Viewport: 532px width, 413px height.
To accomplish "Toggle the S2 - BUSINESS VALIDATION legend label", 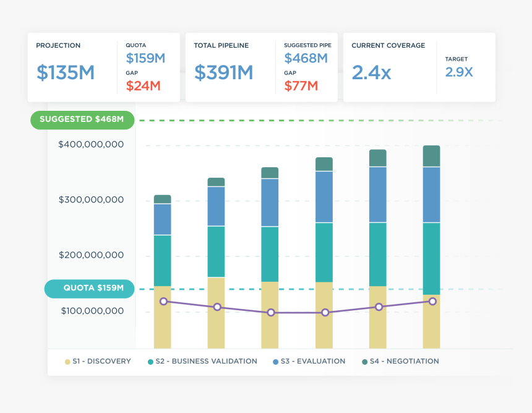I will click(x=206, y=362).
